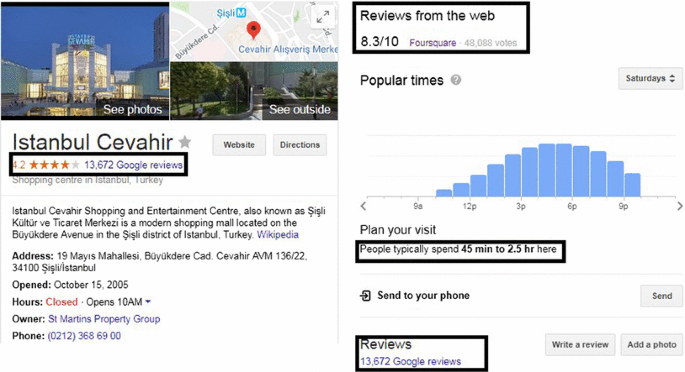This screenshot has width=685, height=372.
Task: Get Directions to Istanbul Cevahir
Action: pyautogui.click(x=300, y=145)
